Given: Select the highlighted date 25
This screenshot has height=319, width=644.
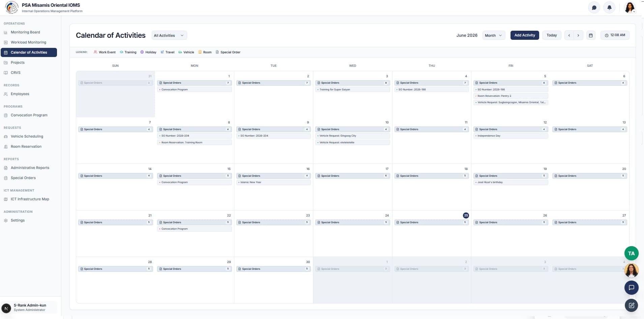Looking at the screenshot, I should click(466, 215).
